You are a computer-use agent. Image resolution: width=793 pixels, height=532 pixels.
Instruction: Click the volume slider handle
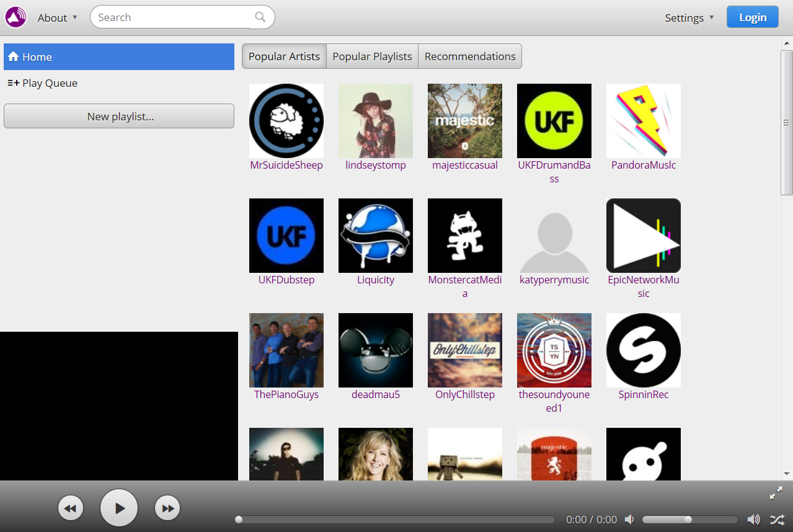[x=688, y=520]
